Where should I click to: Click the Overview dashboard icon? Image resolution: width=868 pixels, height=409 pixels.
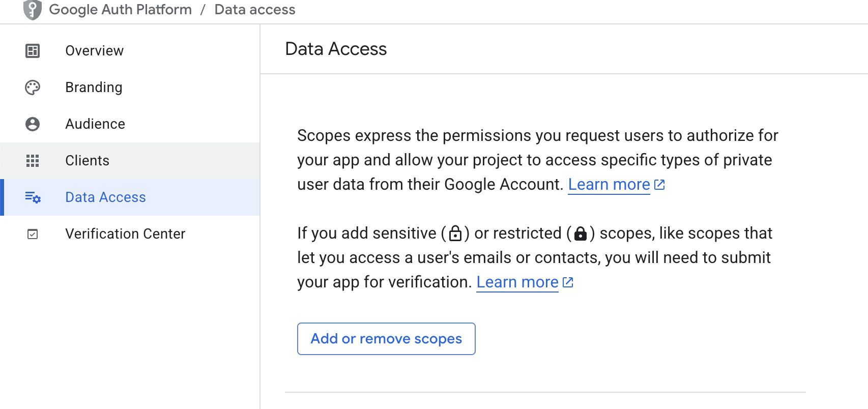point(33,51)
